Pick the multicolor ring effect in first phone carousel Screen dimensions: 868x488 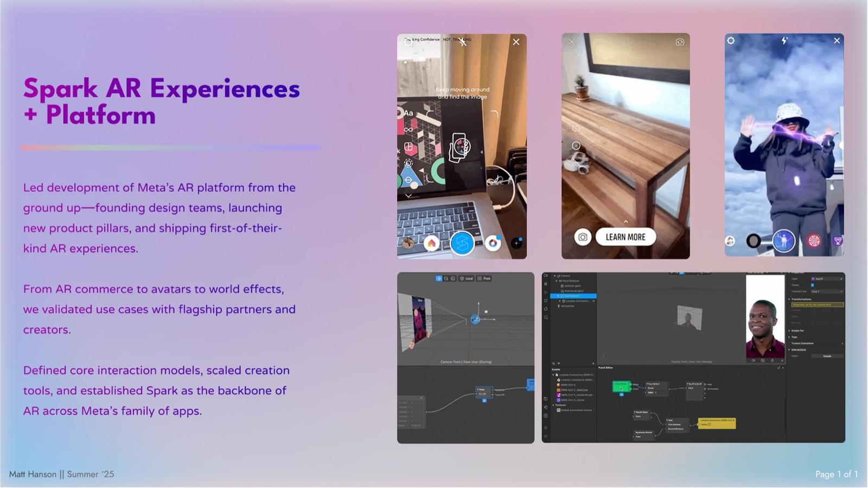[493, 243]
